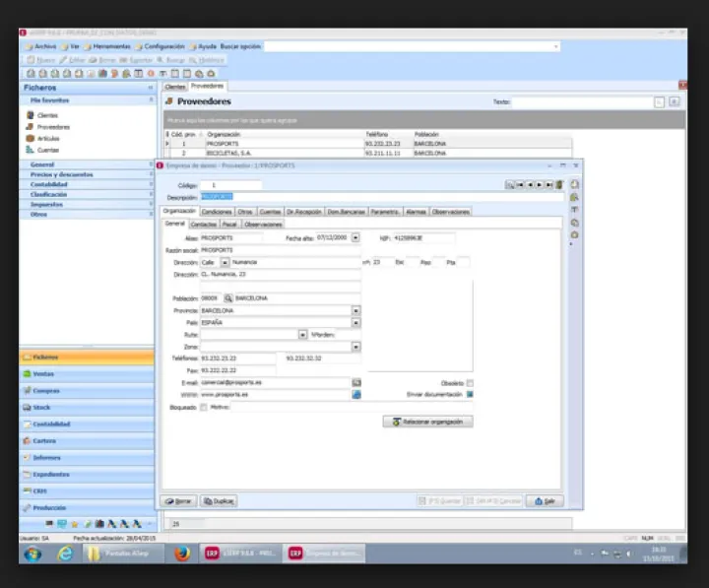Click the Borrar button in dialog
The width and height of the screenshot is (709, 588).
coord(178,501)
